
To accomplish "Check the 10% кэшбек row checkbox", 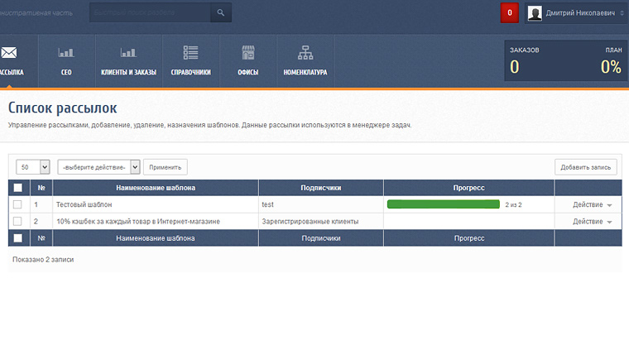I will (18, 222).
